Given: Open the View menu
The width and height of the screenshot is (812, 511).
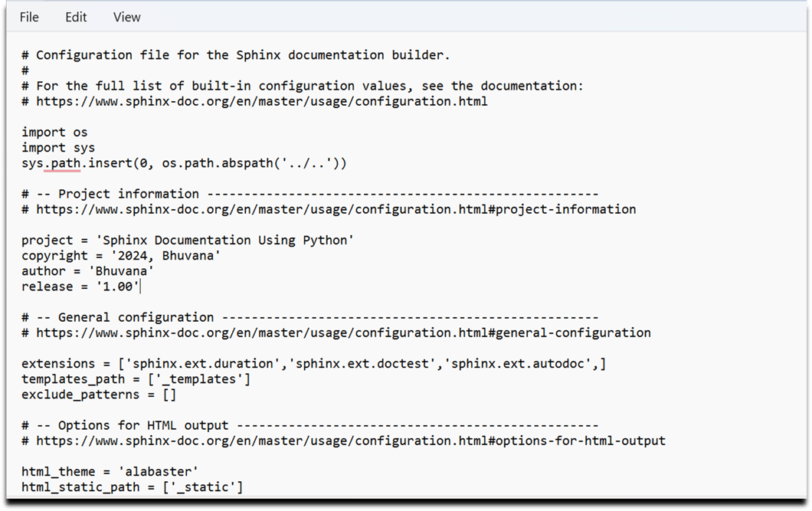Looking at the screenshot, I should click(x=126, y=17).
